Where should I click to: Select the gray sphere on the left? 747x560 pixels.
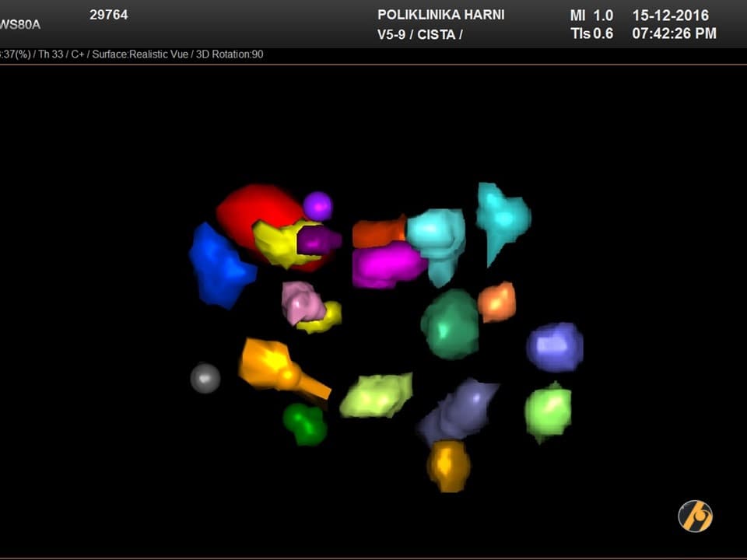(x=205, y=378)
